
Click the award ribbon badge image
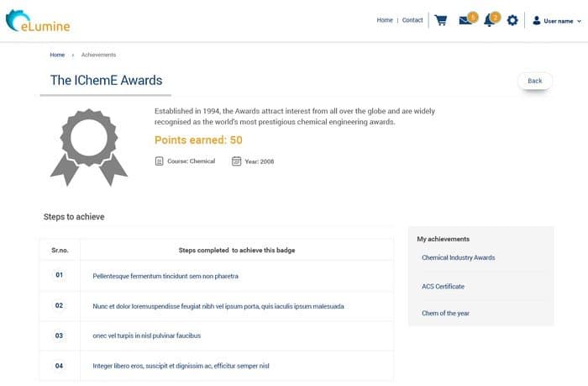point(89,147)
